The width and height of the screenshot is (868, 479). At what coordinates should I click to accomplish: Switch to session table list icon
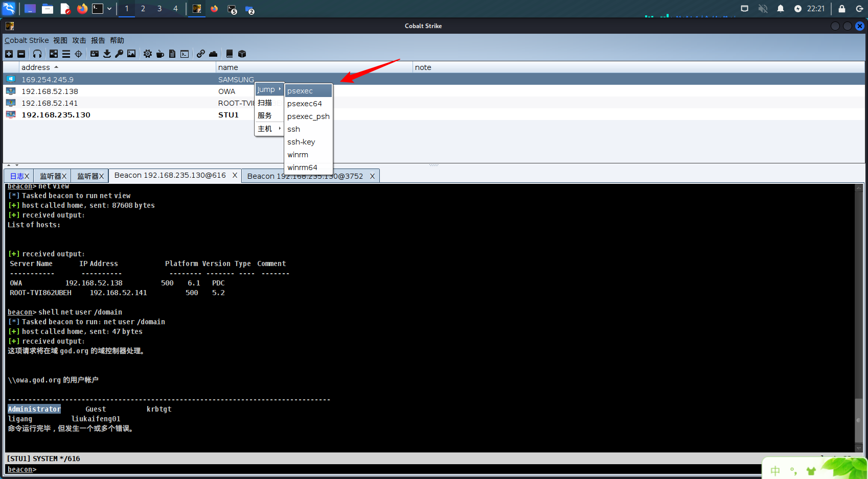coord(66,54)
